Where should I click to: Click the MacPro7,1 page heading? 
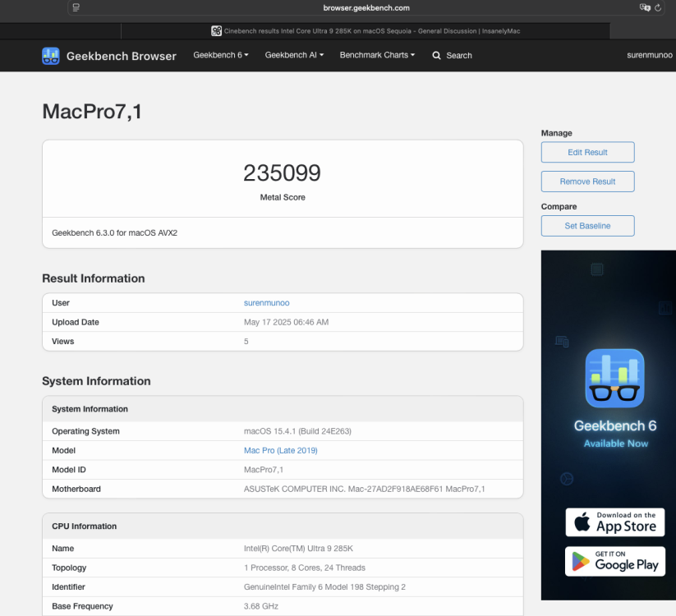[x=92, y=112]
